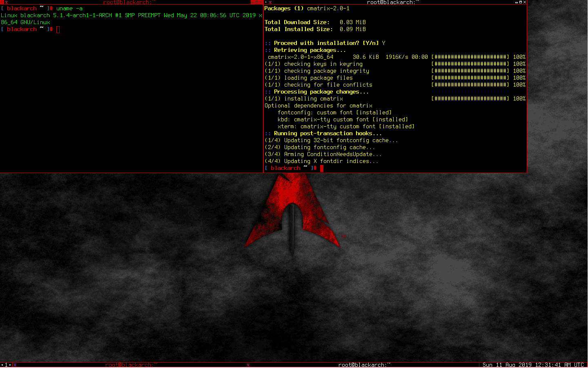Click '(2/4) Updating fontconfig cache...' line
Image resolution: width=588 pixels, height=368 pixels.
[320, 147]
